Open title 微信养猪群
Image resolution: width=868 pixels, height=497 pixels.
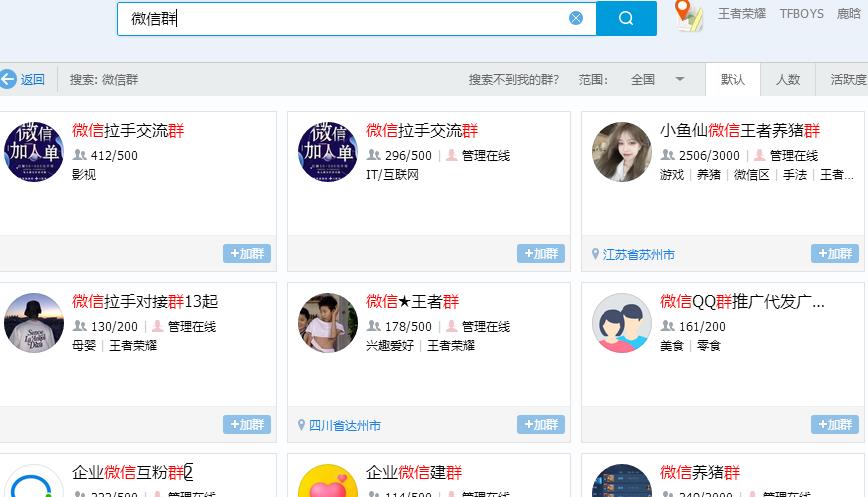click(x=700, y=473)
